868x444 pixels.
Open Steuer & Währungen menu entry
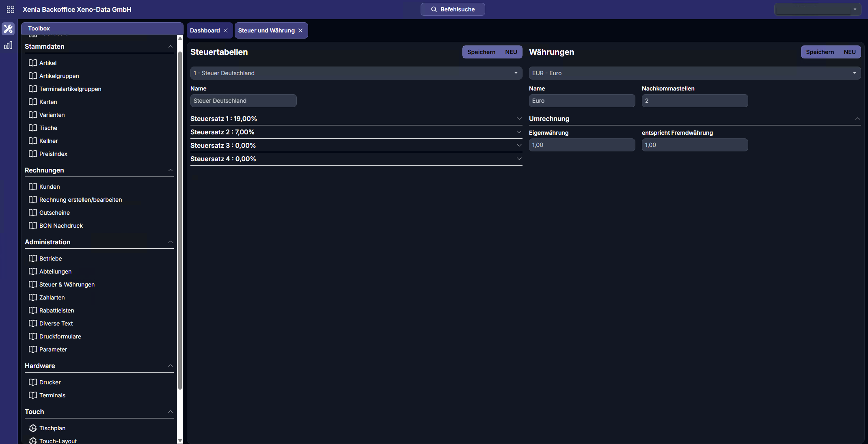67,285
